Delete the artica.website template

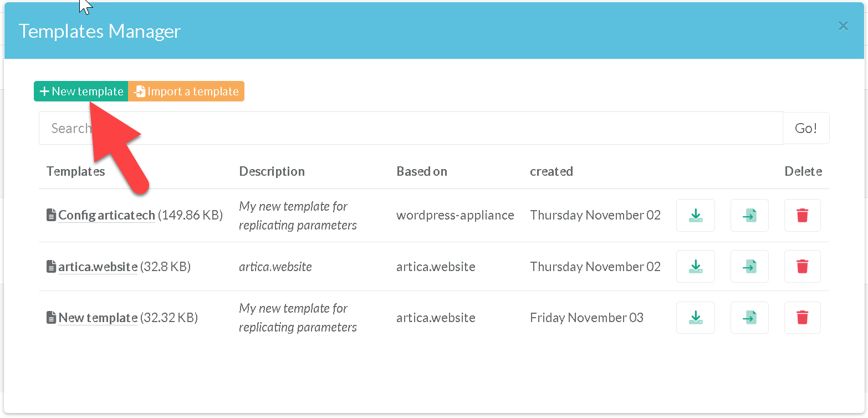[x=802, y=267]
